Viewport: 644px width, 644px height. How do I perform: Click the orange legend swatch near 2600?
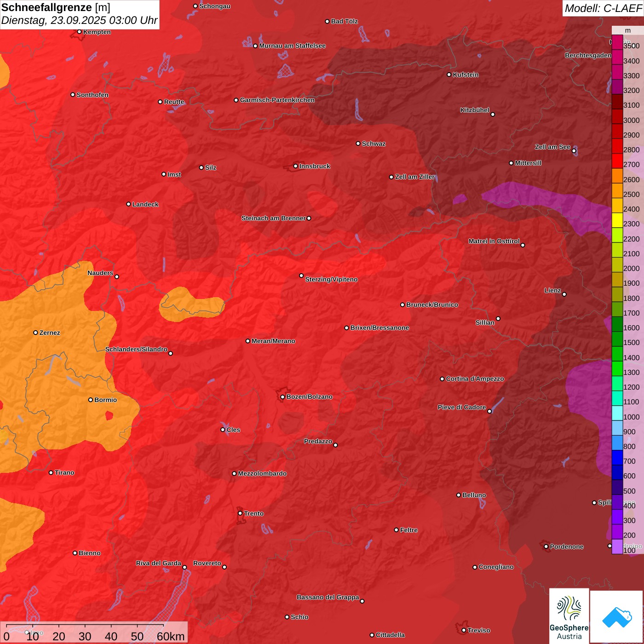tap(617, 176)
